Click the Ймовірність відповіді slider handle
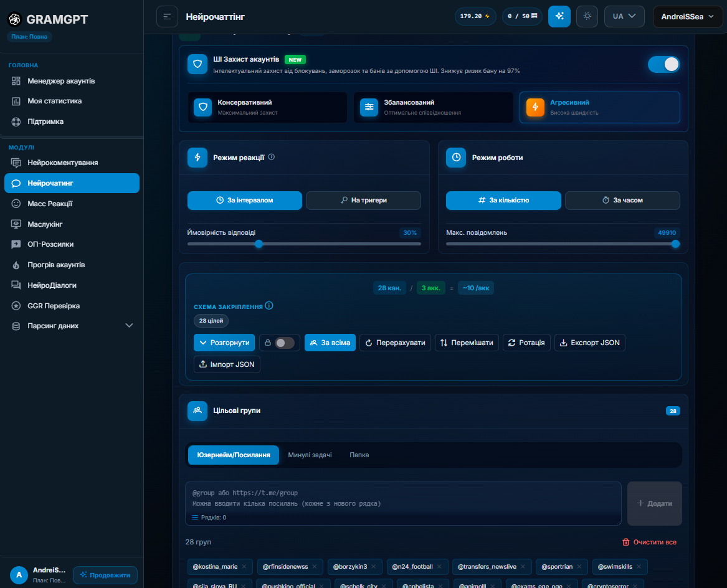Screen dimensions: 727x588 pos(259,244)
